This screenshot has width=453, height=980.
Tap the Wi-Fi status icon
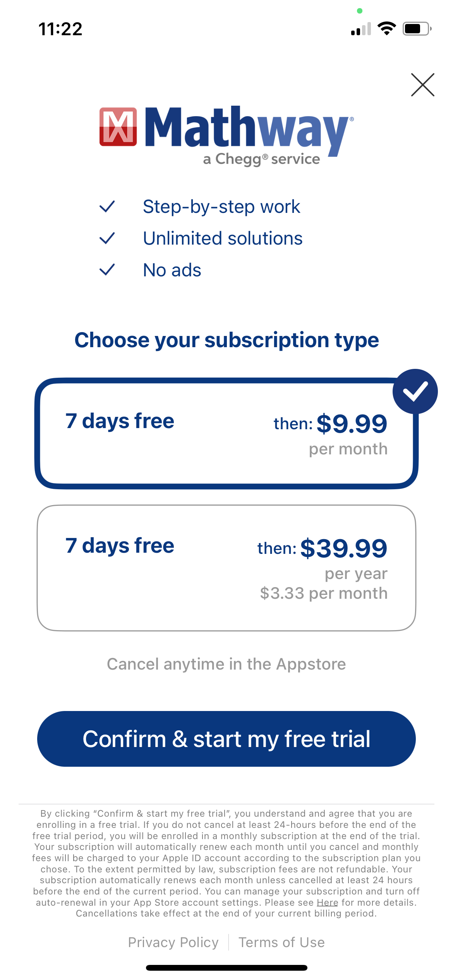click(x=386, y=29)
